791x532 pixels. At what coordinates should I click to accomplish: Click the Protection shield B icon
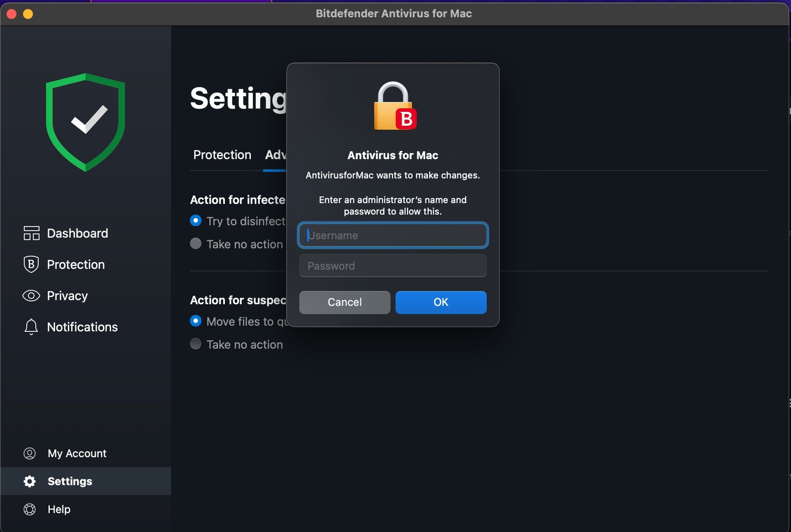[31, 264]
